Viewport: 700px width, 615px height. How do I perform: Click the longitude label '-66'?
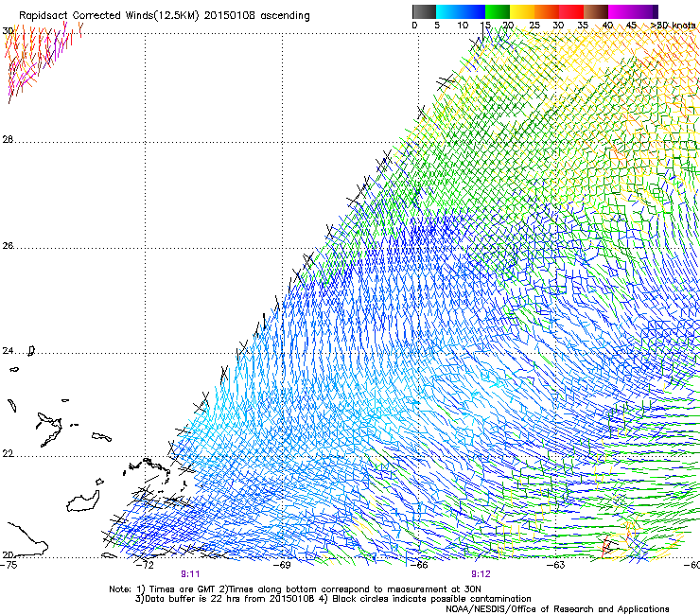click(x=419, y=565)
